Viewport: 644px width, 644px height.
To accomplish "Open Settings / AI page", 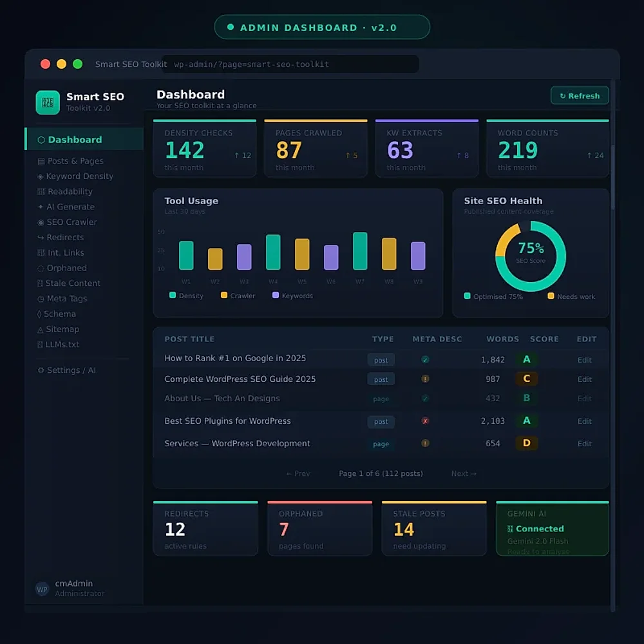I will pos(66,370).
